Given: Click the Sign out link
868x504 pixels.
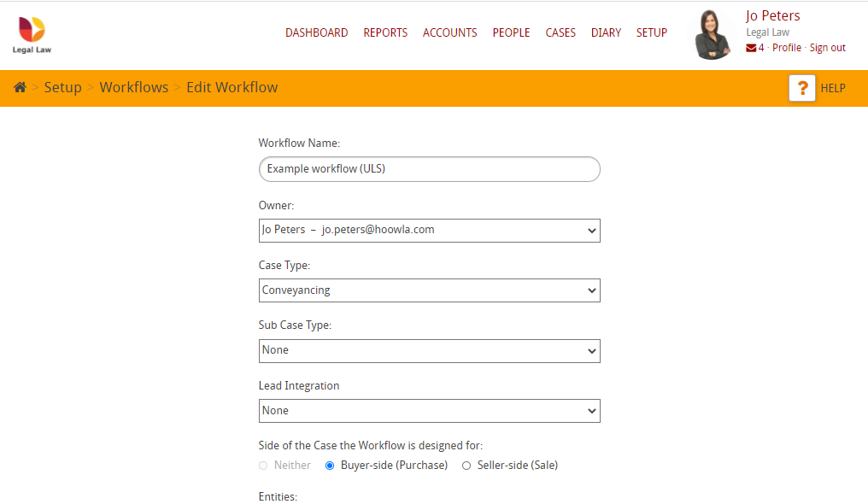Looking at the screenshot, I should click(x=827, y=47).
